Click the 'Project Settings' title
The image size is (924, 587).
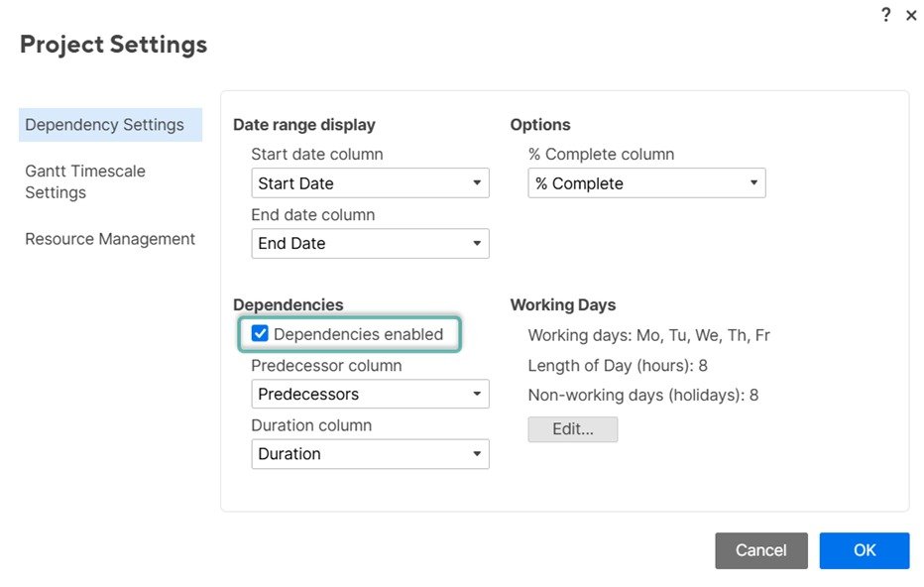click(114, 45)
